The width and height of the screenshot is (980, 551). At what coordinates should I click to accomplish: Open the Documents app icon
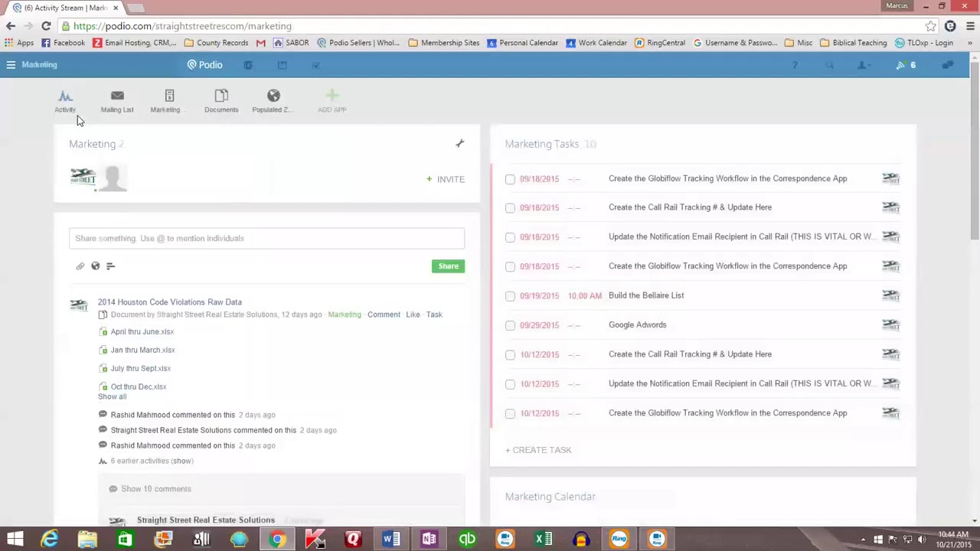point(221,100)
